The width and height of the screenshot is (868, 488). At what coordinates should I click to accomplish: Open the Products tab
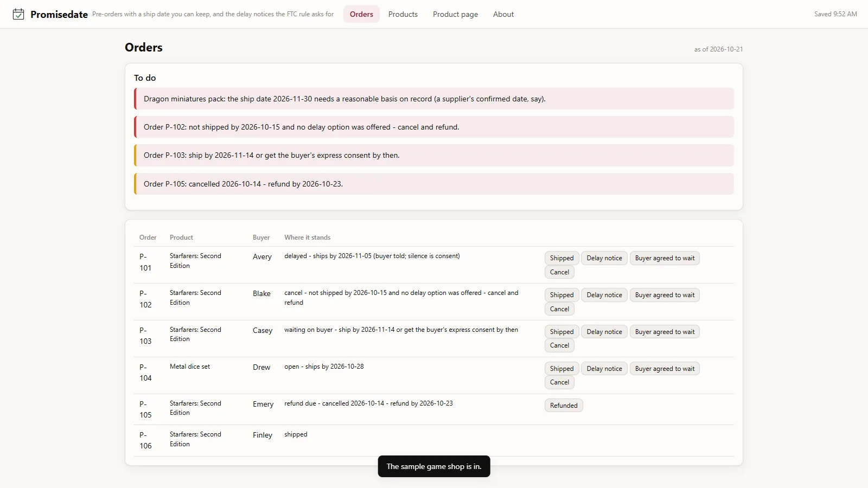click(403, 14)
